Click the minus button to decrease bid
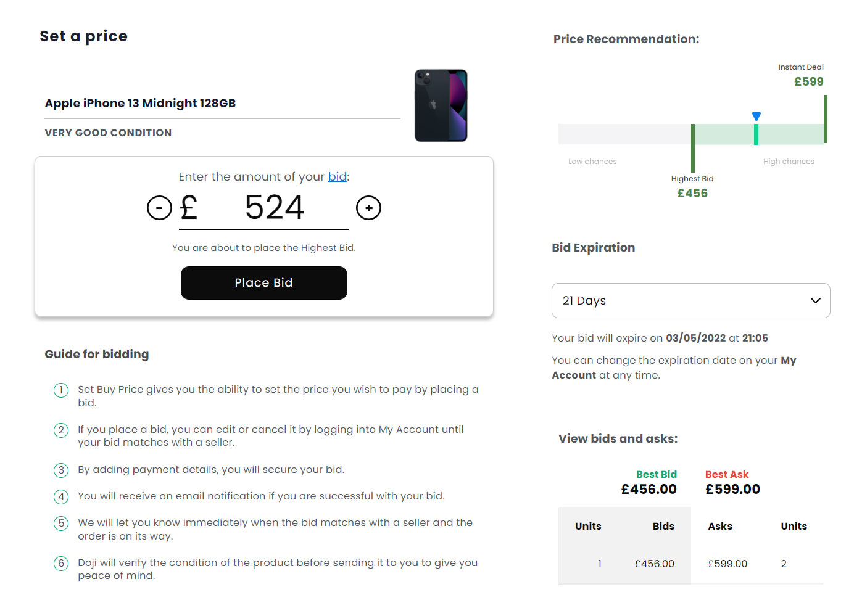862x616 pixels. click(159, 208)
